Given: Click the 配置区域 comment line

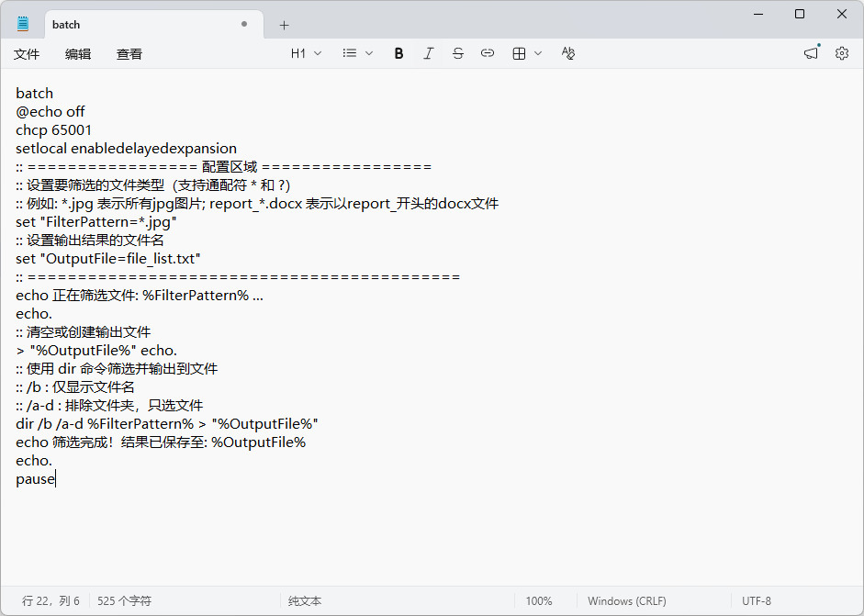Looking at the screenshot, I should [x=224, y=167].
